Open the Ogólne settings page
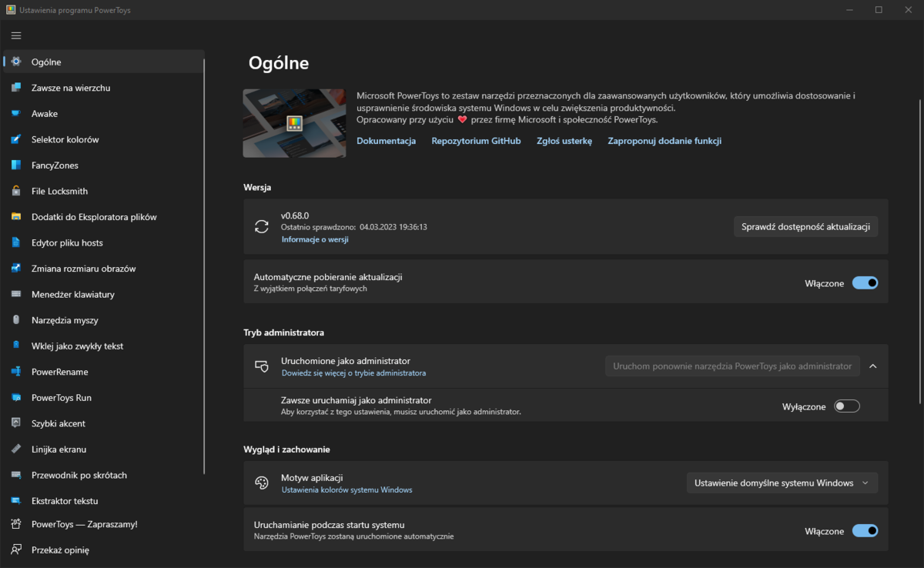The height and width of the screenshot is (568, 924). [104, 62]
